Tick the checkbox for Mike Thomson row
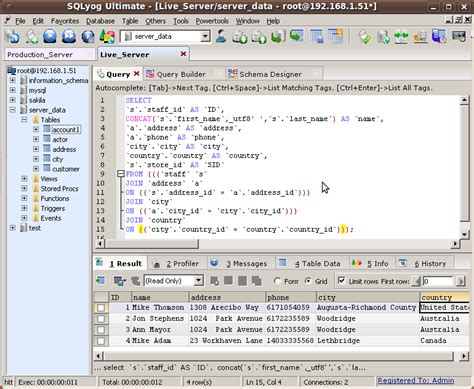 tap(101, 308)
